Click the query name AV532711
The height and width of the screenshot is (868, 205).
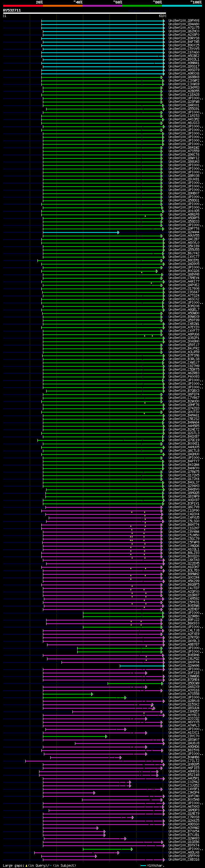point(12,11)
